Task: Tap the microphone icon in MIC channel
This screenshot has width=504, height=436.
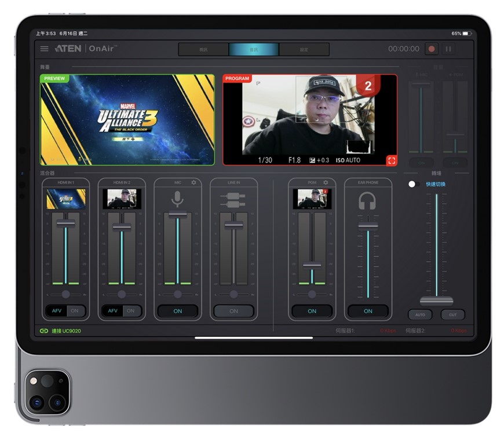Action: click(x=177, y=200)
